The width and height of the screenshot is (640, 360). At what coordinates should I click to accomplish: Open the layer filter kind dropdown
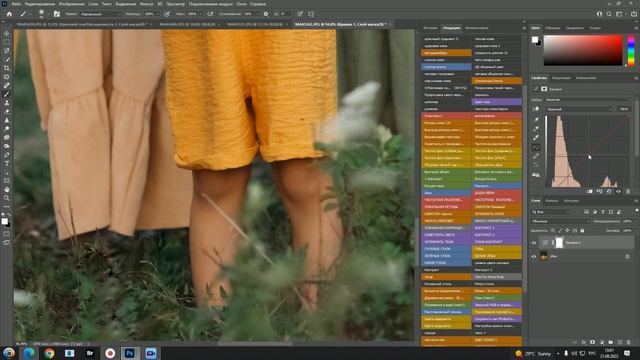click(551, 212)
